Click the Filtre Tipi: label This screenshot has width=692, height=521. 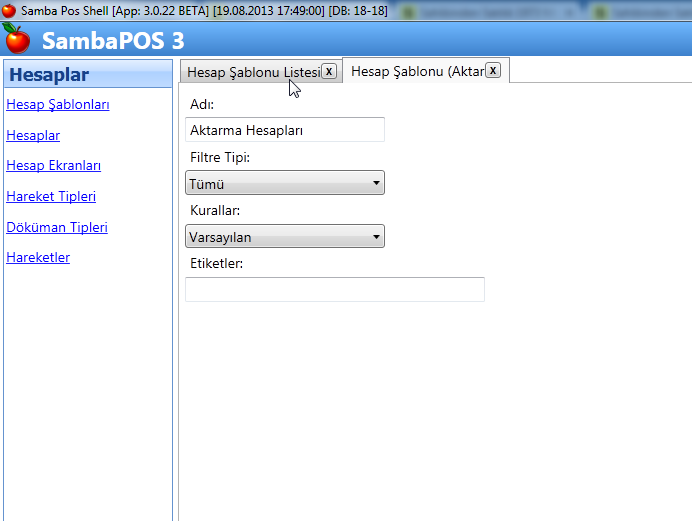tap(220, 157)
